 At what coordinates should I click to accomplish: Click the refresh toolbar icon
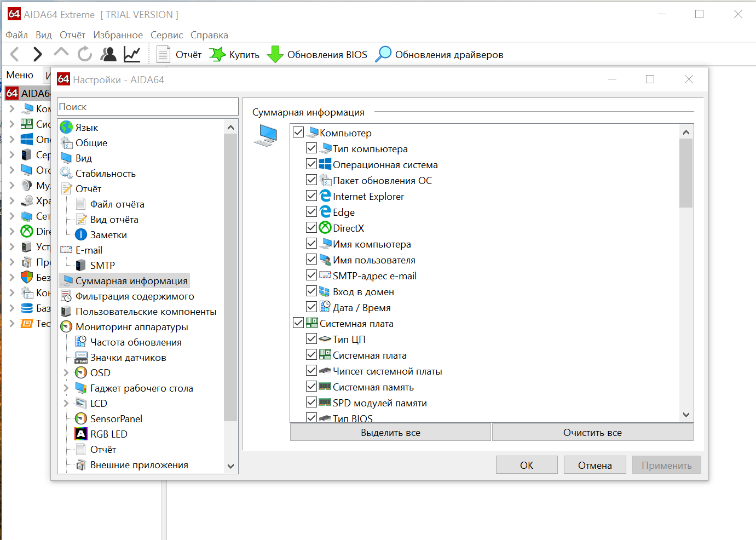click(x=85, y=54)
